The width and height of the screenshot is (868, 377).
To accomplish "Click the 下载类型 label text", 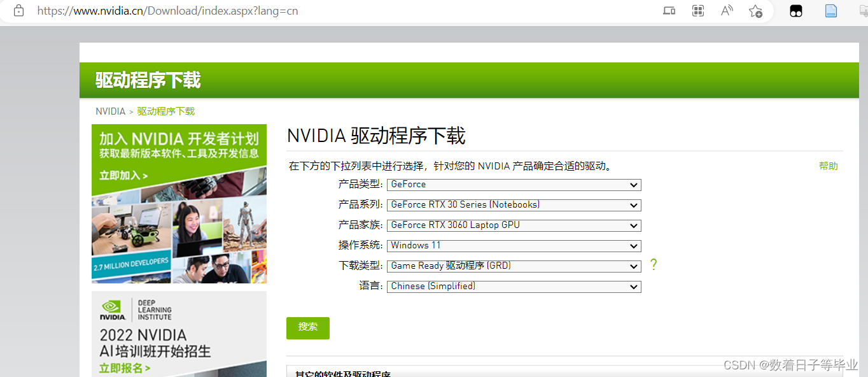I will [360, 266].
